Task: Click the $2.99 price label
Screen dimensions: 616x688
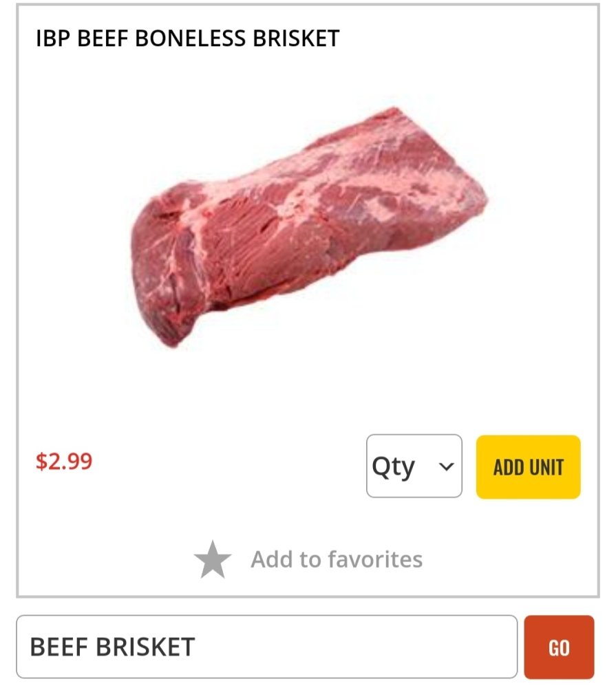Action: click(x=64, y=460)
